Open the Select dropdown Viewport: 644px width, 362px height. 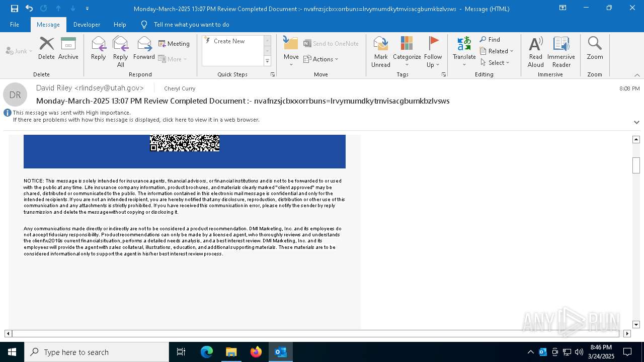[495, 63]
